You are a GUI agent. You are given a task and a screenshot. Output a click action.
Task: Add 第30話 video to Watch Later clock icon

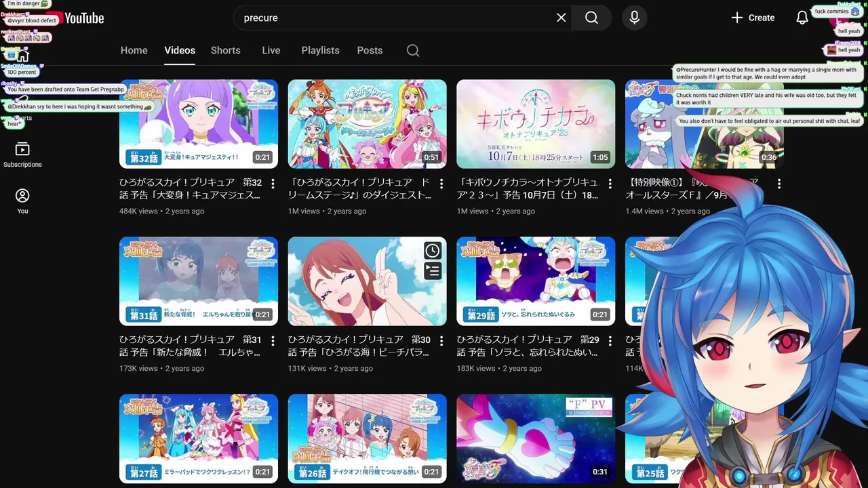click(433, 251)
